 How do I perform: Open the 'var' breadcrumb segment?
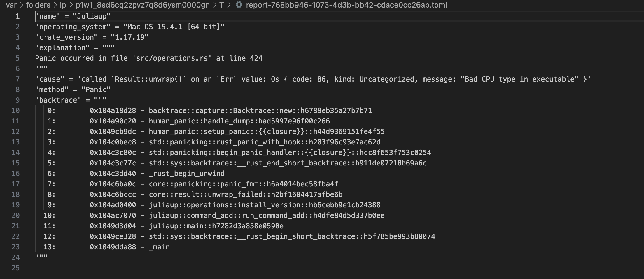11,5
